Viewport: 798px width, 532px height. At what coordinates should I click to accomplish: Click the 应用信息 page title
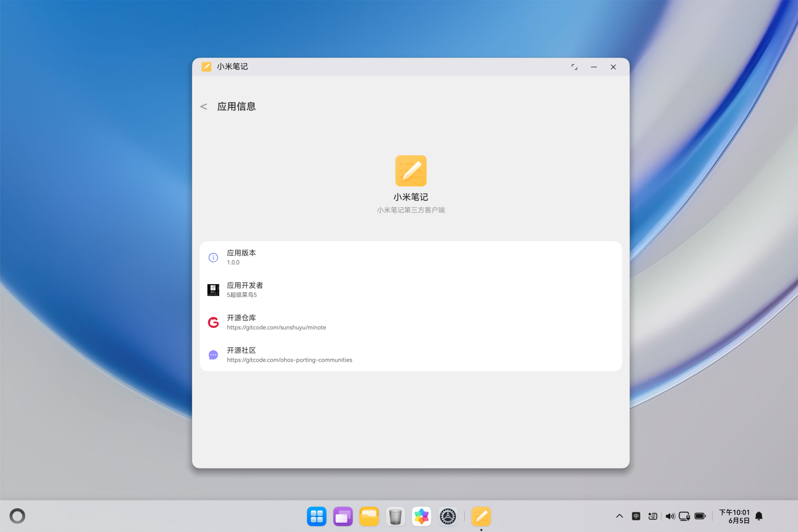(x=237, y=107)
